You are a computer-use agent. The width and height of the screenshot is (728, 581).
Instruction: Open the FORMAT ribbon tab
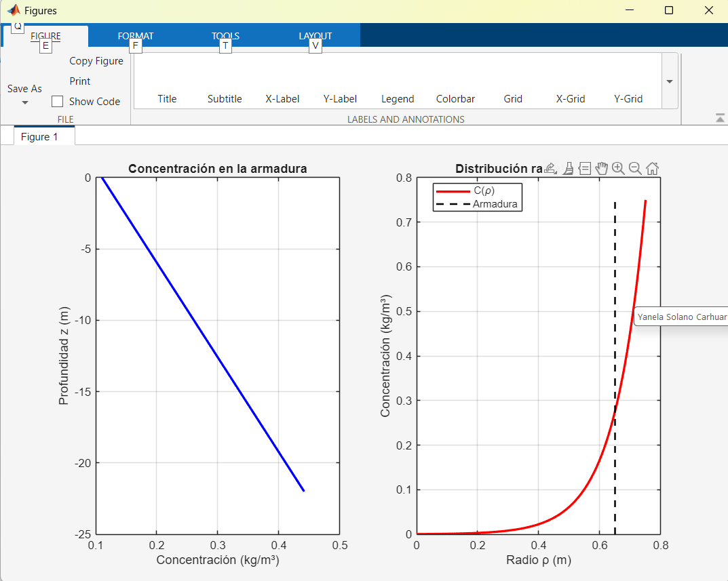click(x=136, y=36)
